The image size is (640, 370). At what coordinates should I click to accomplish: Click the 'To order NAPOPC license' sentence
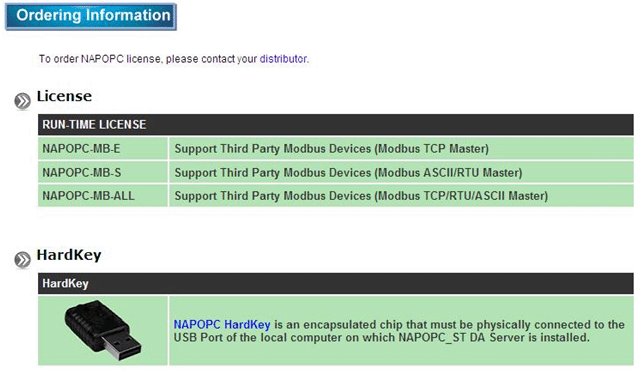point(174,59)
